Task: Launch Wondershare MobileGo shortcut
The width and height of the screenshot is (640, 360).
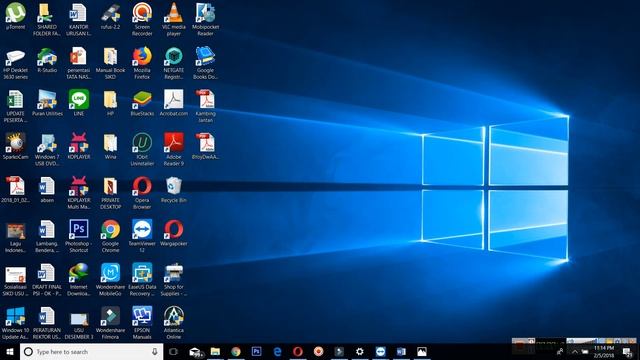Action: (110, 280)
